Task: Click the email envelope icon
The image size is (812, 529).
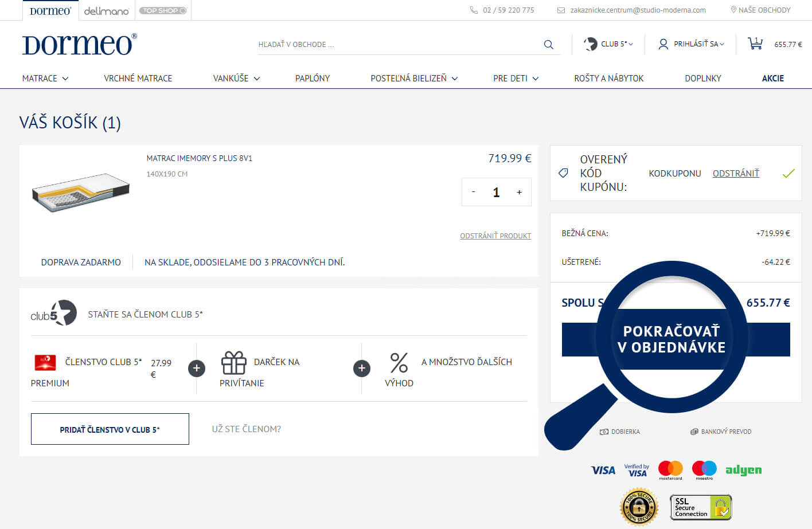Action: coord(561,10)
